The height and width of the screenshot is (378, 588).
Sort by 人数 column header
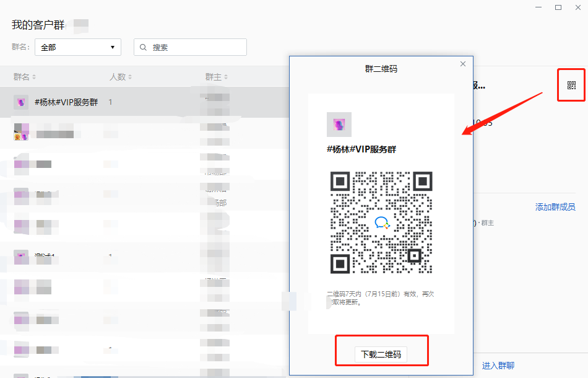coord(120,77)
